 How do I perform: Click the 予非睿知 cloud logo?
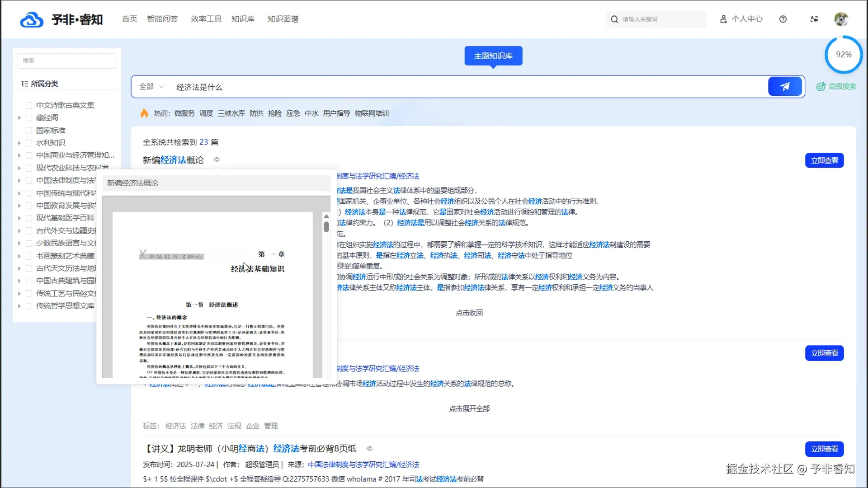[x=32, y=19]
